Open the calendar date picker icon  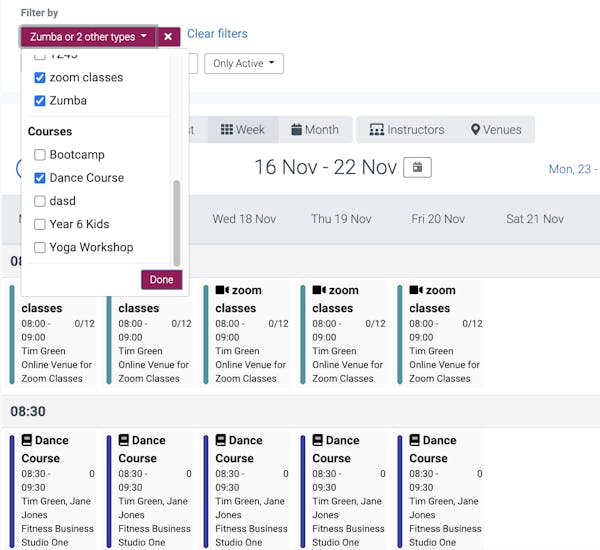[x=417, y=167]
